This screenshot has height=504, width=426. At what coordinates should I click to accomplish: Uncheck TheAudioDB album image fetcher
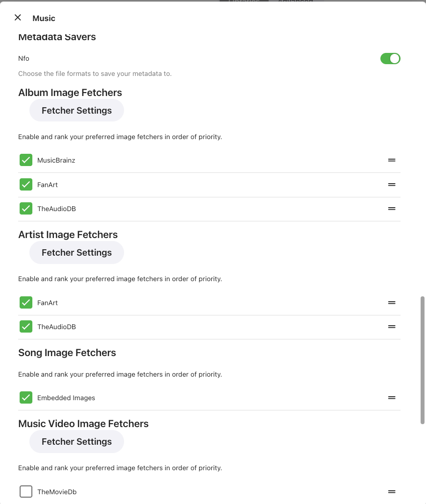[x=26, y=209]
